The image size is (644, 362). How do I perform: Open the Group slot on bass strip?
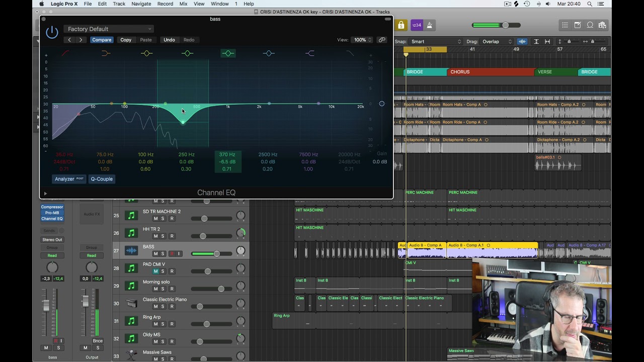pyautogui.click(x=52, y=248)
